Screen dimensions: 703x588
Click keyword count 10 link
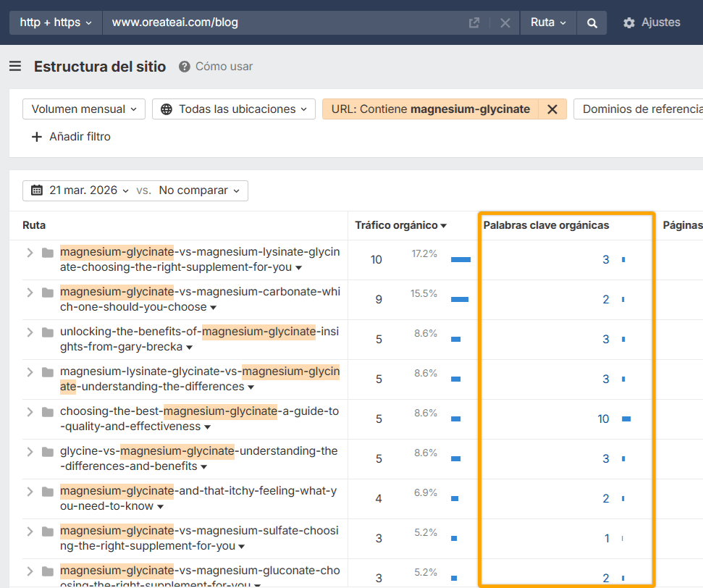pyautogui.click(x=603, y=419)
